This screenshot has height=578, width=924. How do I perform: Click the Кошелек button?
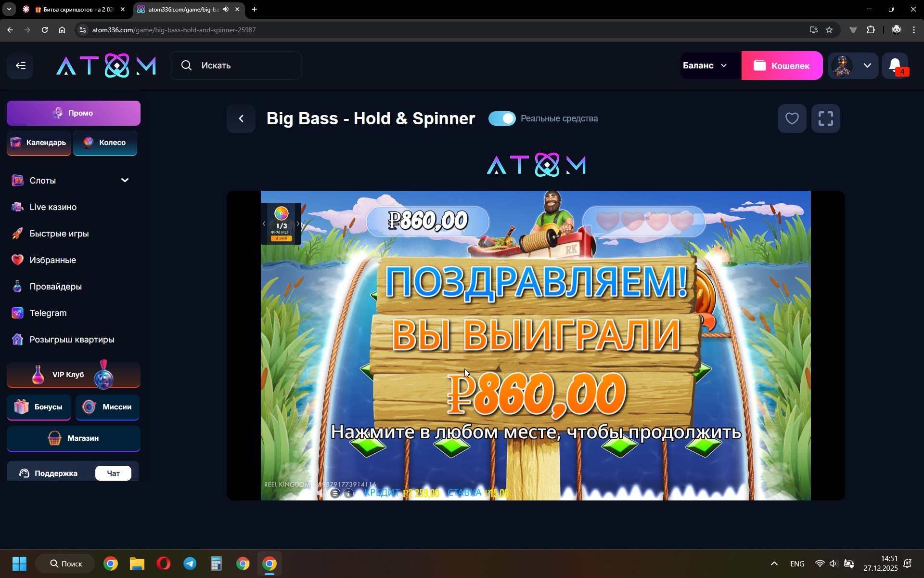(782, 66)
